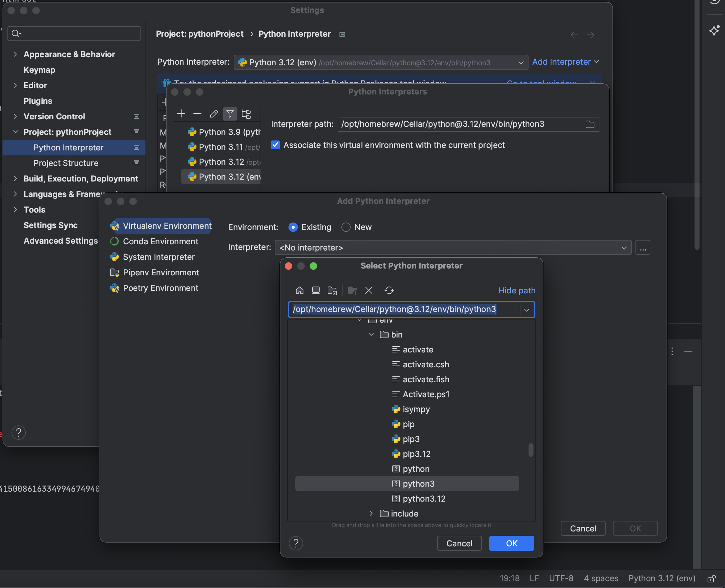725x588 pixels.
Task: Click the hide tool window minus icon
Action: click(x=688, y=351)
